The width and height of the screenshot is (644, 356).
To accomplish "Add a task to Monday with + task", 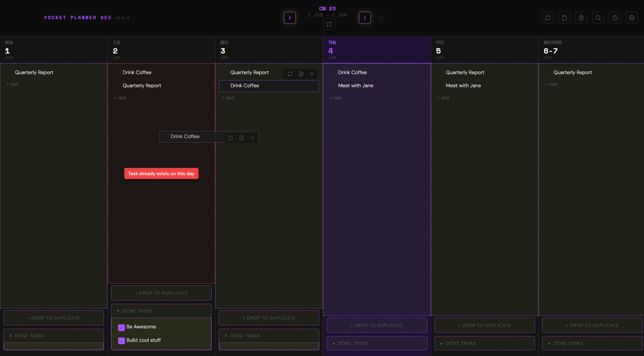I will pyautogui.click(x=13, y=84).
